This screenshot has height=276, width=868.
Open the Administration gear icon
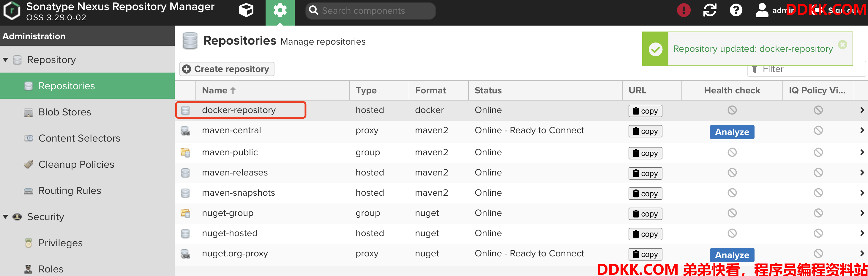click(280, 11)
